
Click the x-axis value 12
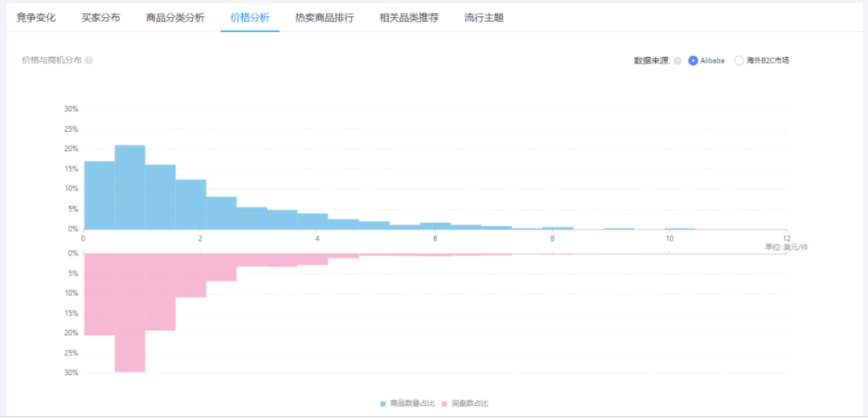[x=785, y=238]
